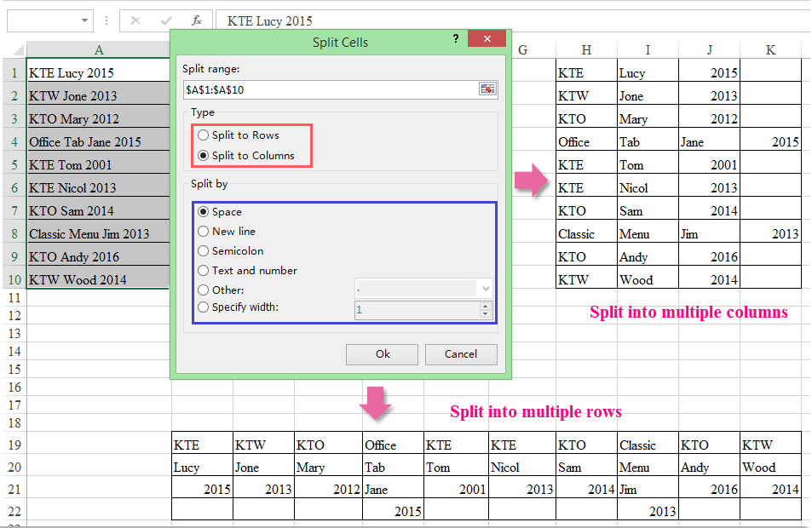Select the row 22 header

tap(14, 511)
